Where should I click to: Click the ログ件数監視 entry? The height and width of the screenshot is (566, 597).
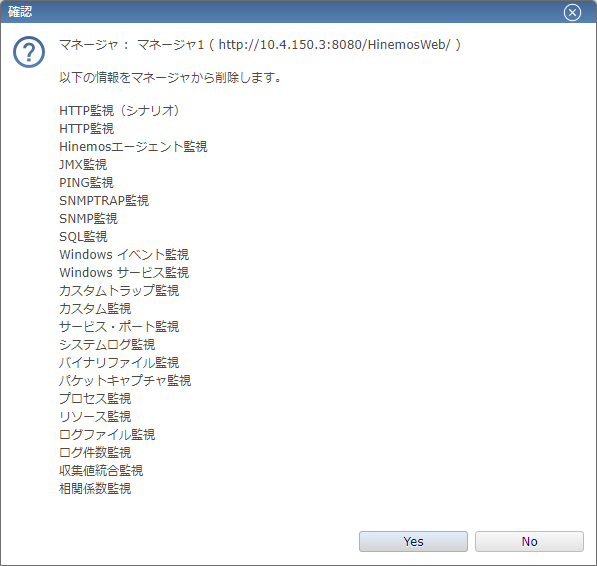point(95,453)
